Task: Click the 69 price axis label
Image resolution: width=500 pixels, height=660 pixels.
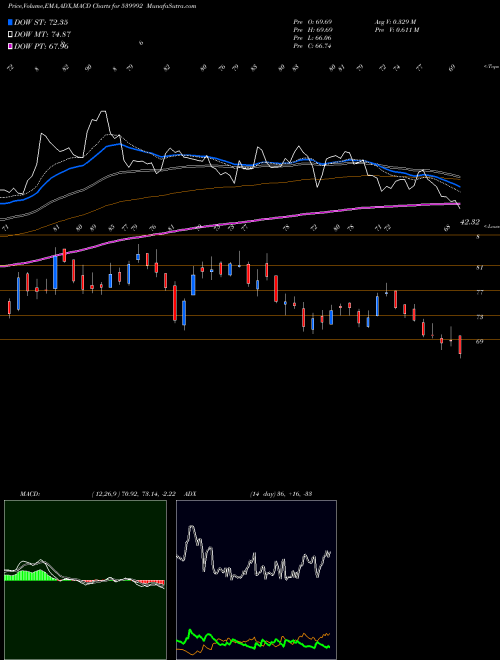Action: click(x=479, y=341)
